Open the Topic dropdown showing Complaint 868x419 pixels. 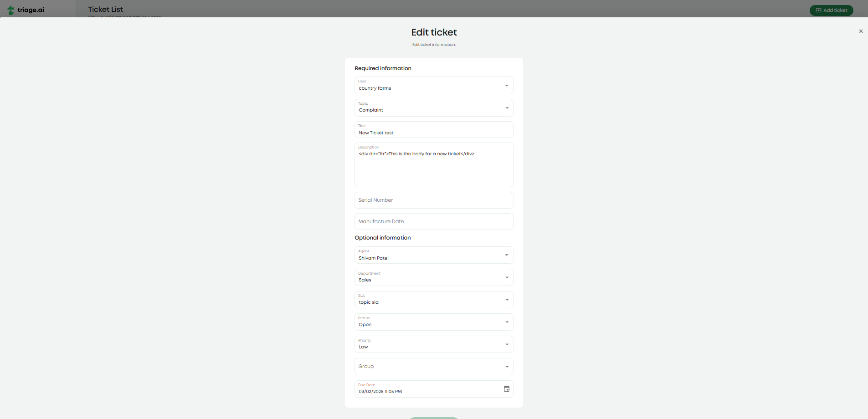point(506,107)
